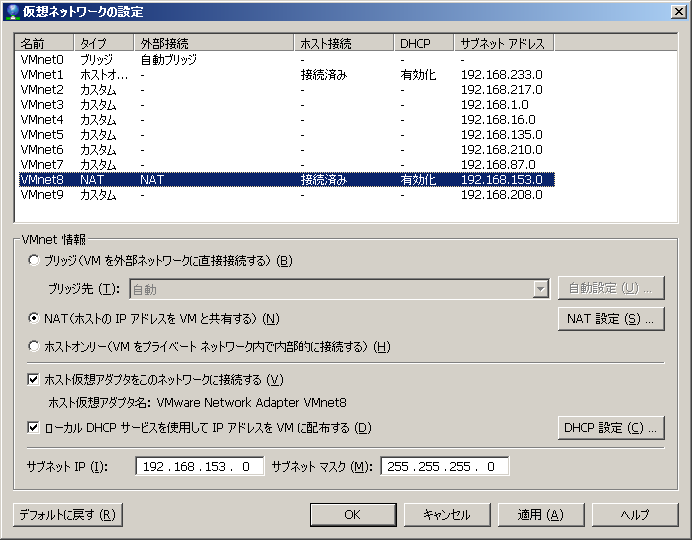Click the キャンセル button
Screen dimensions: 692x540
point(447,514)
